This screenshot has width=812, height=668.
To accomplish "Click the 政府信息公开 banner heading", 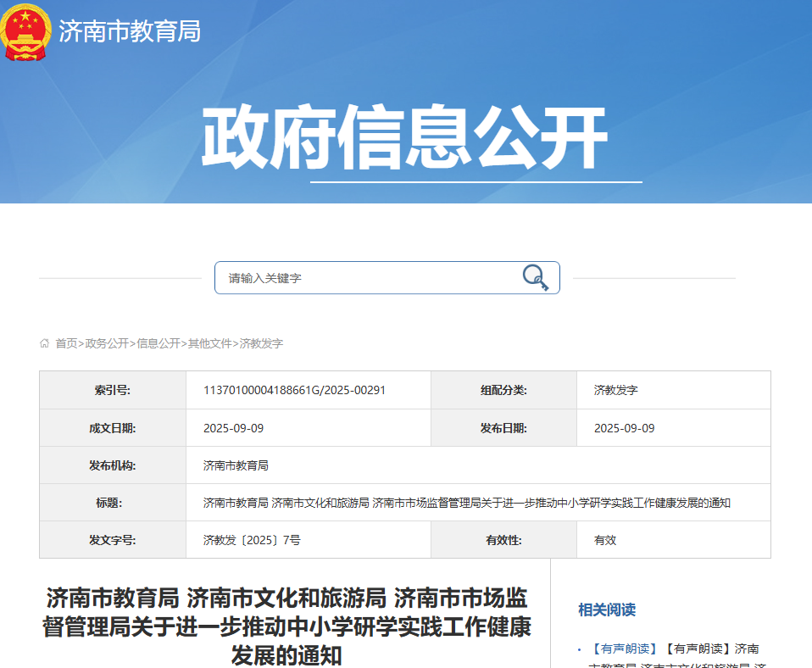I will [x=404, y=139].
